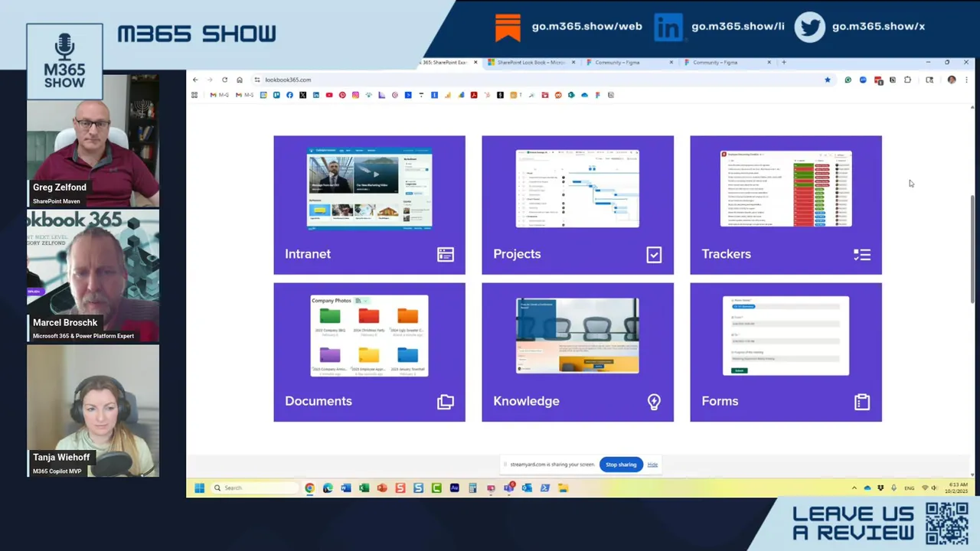980x551 pixels.
Task: Click the taskbar Search box
Action: pos(254,487)
